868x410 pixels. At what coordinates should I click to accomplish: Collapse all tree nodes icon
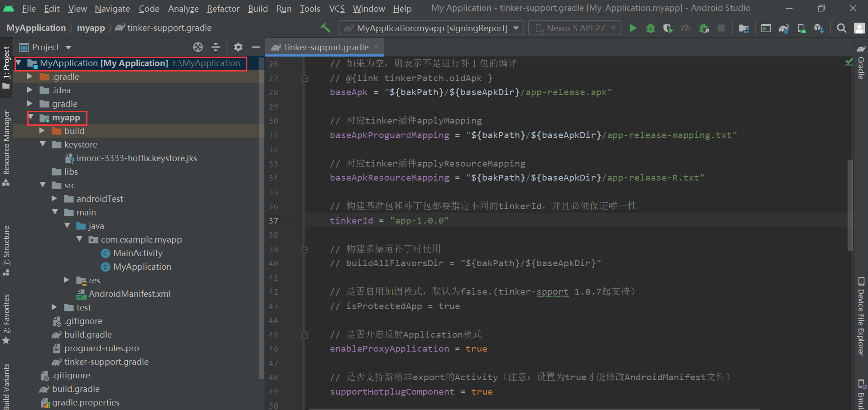coord(216,47)
